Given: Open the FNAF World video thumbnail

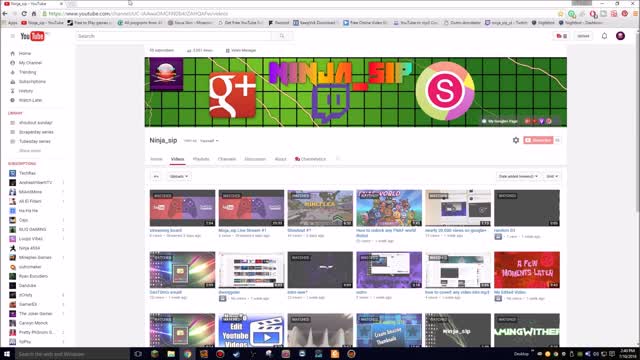Looking at the screenshot, I should 389,208.
